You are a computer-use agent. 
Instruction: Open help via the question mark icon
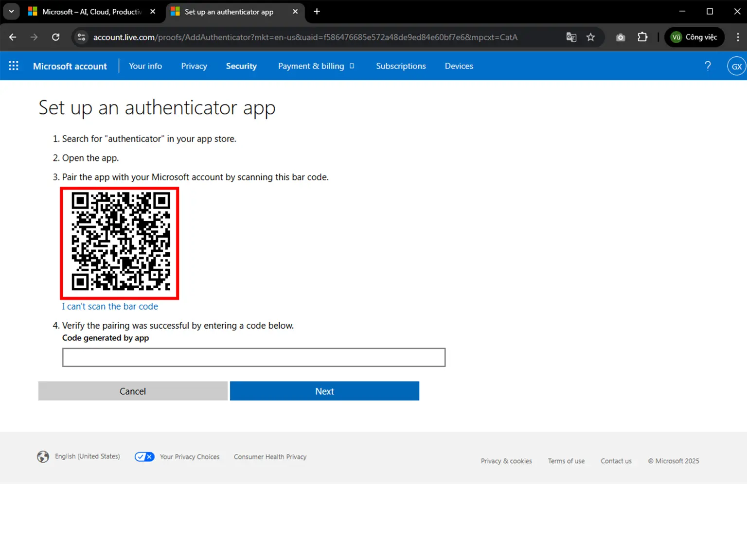click(x=708, y=66)
